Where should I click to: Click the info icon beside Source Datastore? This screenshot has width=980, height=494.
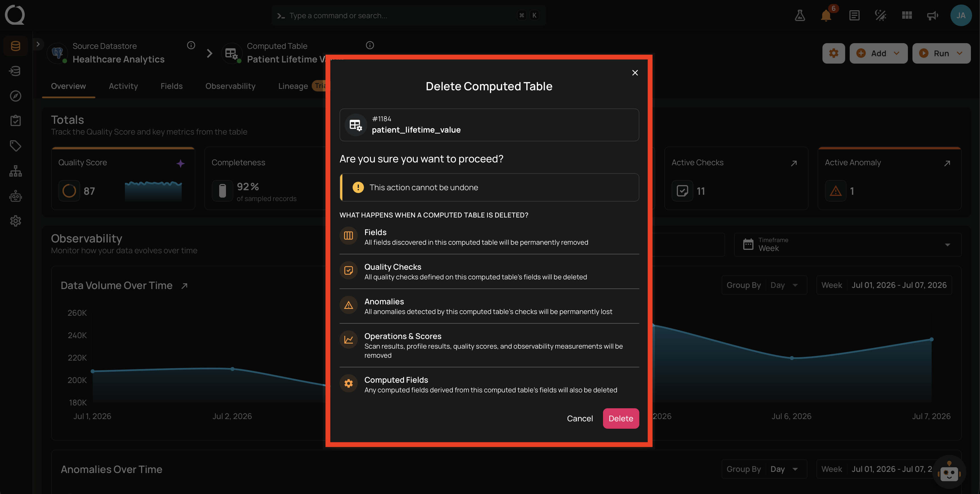tap(191, 45)
